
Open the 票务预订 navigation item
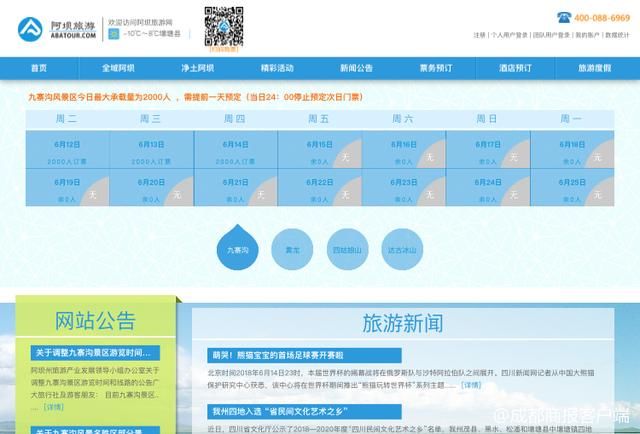436,68
